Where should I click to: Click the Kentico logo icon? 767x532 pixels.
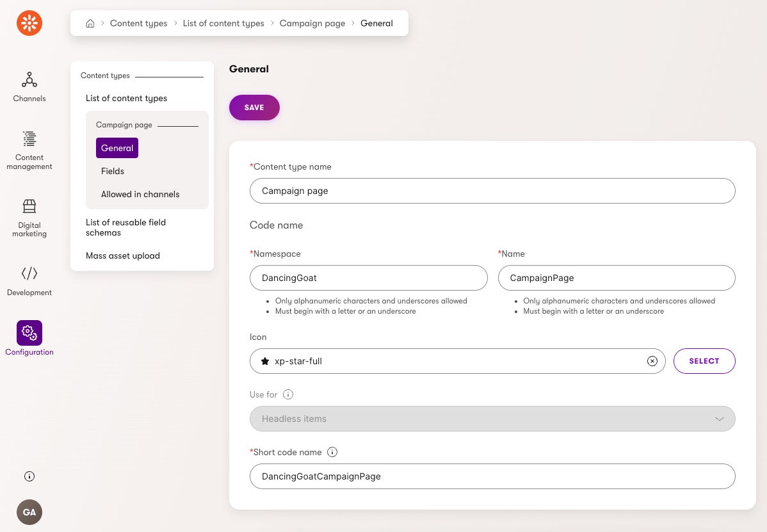(x=29, y=24)
